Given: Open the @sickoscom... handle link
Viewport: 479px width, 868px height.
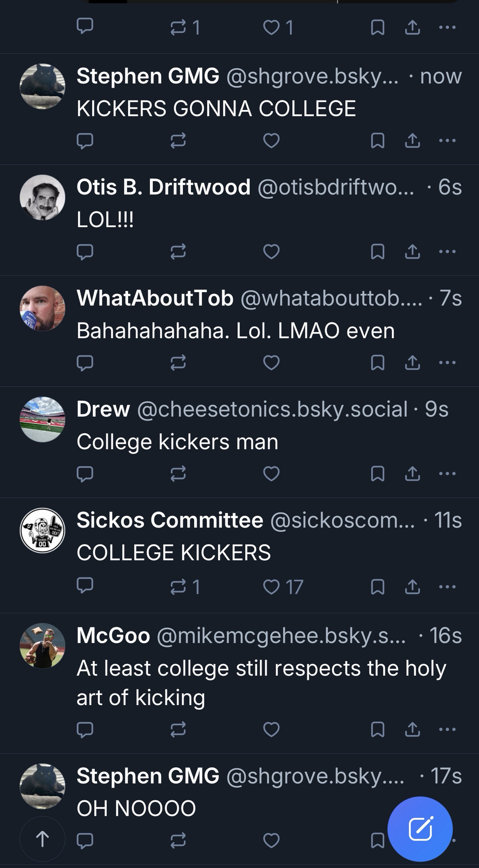Looking at the screenshot, I should [342, 520].
